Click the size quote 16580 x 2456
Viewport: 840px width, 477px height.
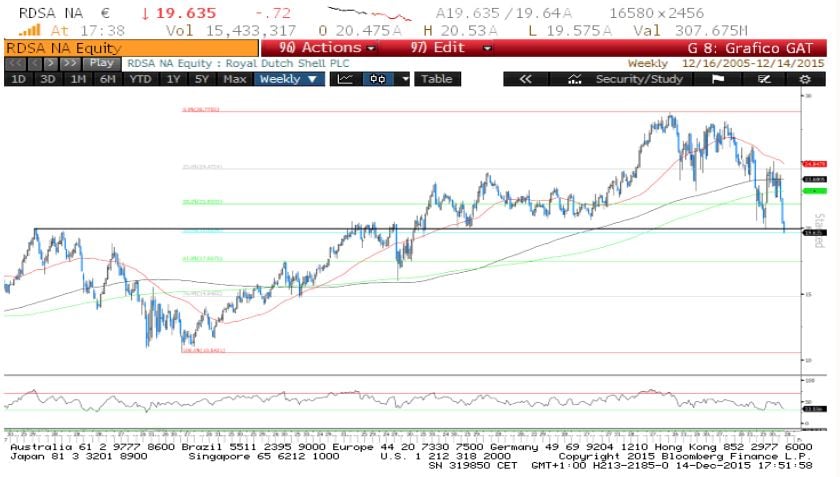pos(657,13)
